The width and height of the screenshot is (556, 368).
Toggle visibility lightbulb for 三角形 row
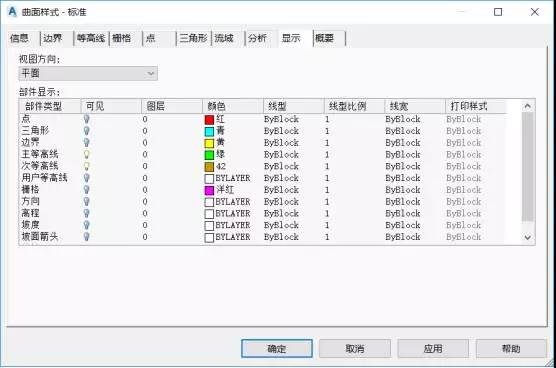click(87, 131)
